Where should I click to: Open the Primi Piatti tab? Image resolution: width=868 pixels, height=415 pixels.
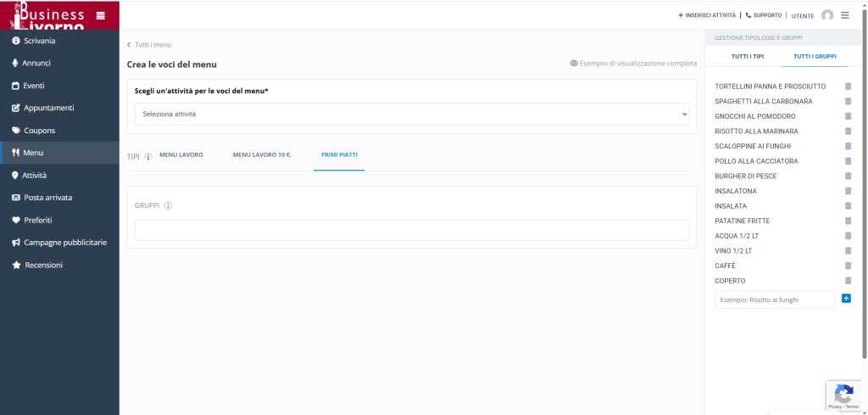point(338,155)
